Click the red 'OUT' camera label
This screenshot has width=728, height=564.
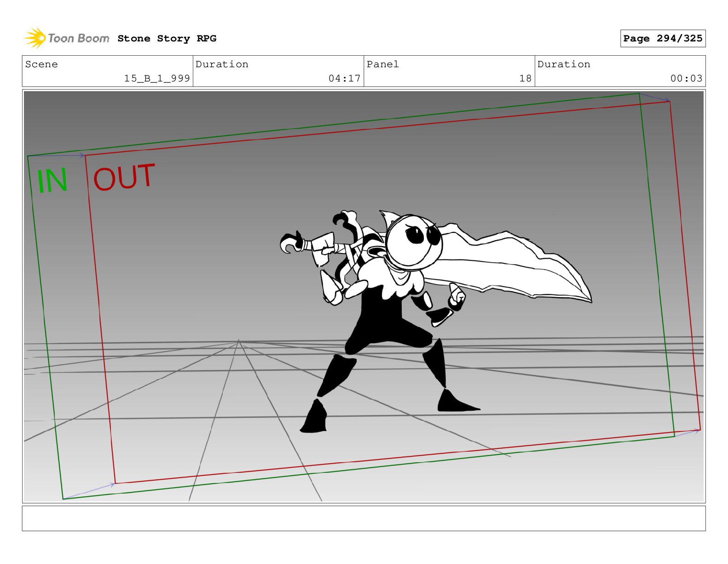pos(124,177)
